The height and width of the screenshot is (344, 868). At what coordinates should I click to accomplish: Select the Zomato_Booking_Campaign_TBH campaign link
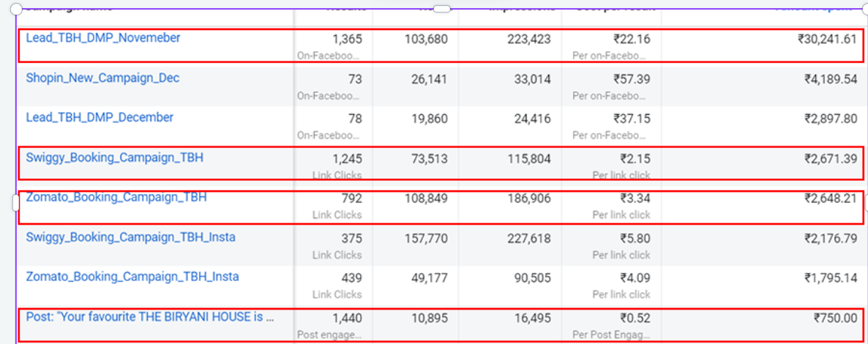116,197
